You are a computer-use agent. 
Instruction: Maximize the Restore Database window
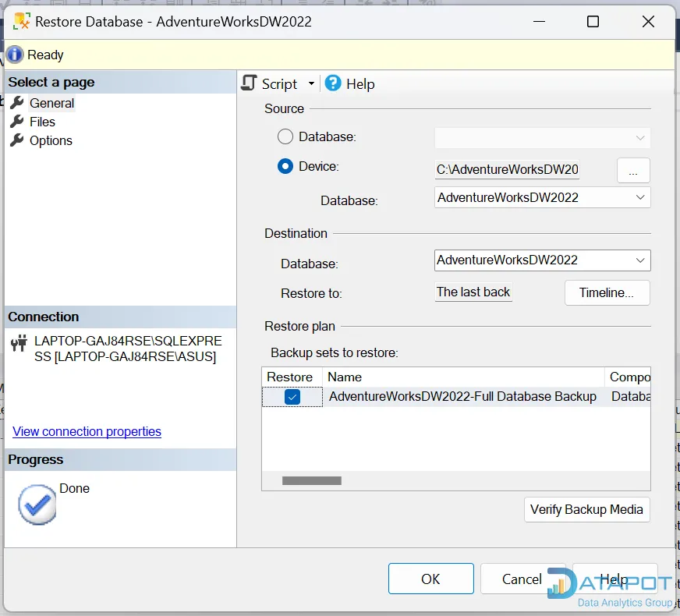click(x=593, y=21)
